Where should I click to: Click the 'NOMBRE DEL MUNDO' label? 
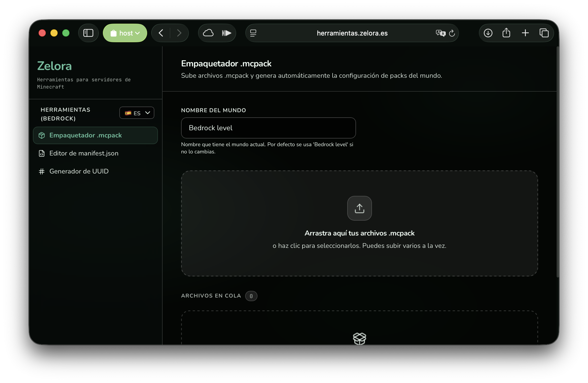(x=213, y=110)
